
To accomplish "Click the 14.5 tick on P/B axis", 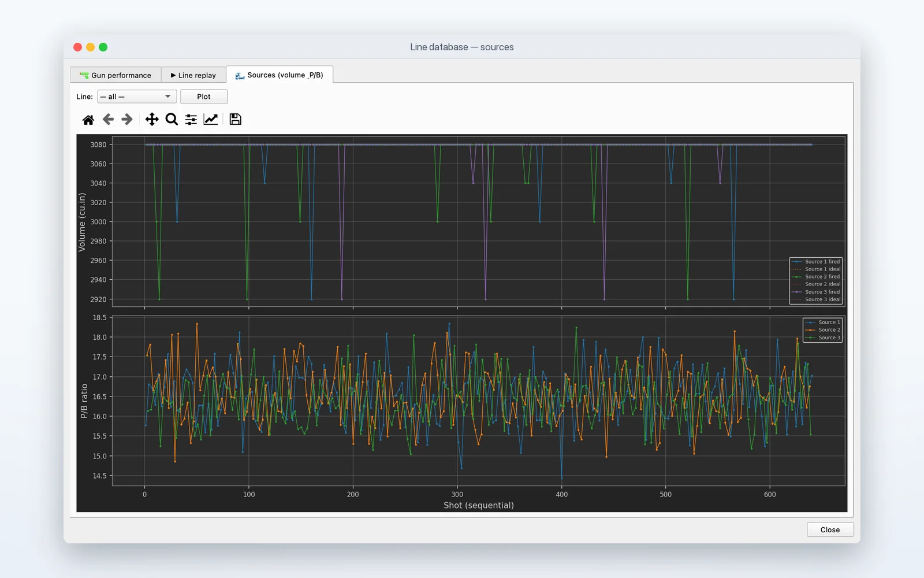I will coord(100,476).
